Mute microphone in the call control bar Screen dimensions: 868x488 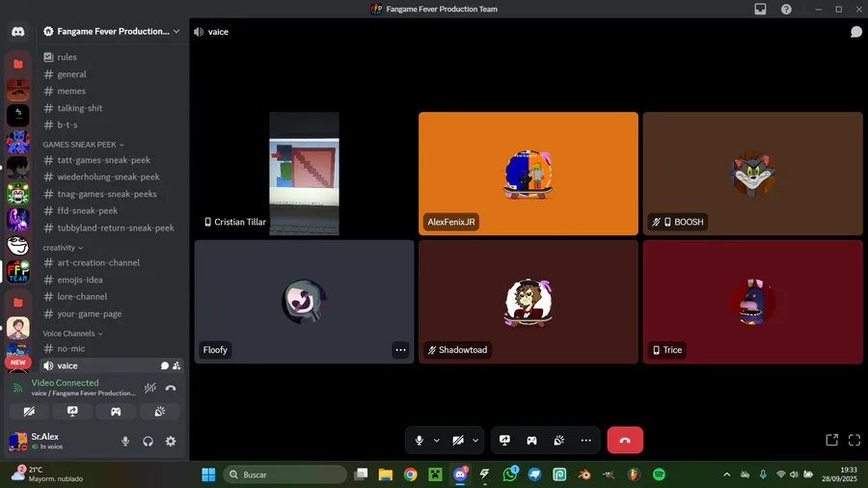pyautogui.click(x=420, y=441)
